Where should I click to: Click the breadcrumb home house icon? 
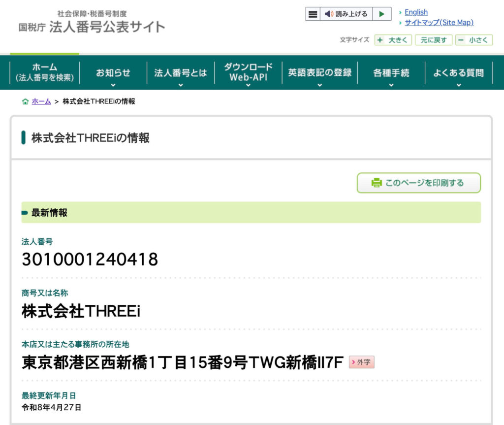(x=26, y=101)
